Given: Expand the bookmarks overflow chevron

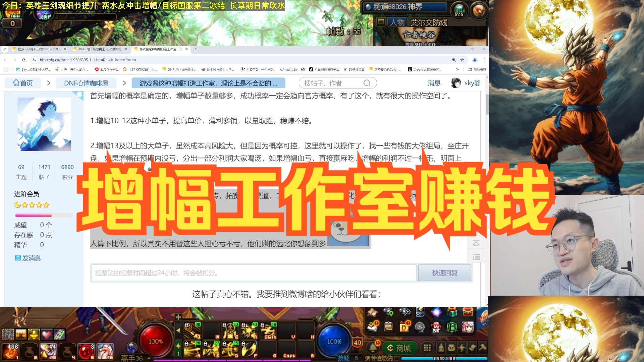Looking at the screenshot, I should (457, 69).
